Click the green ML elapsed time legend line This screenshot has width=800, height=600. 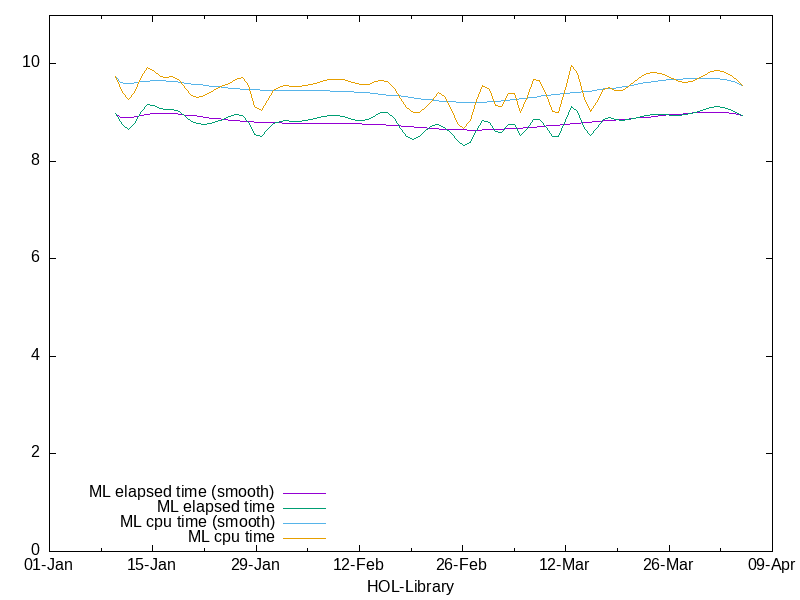304,507
